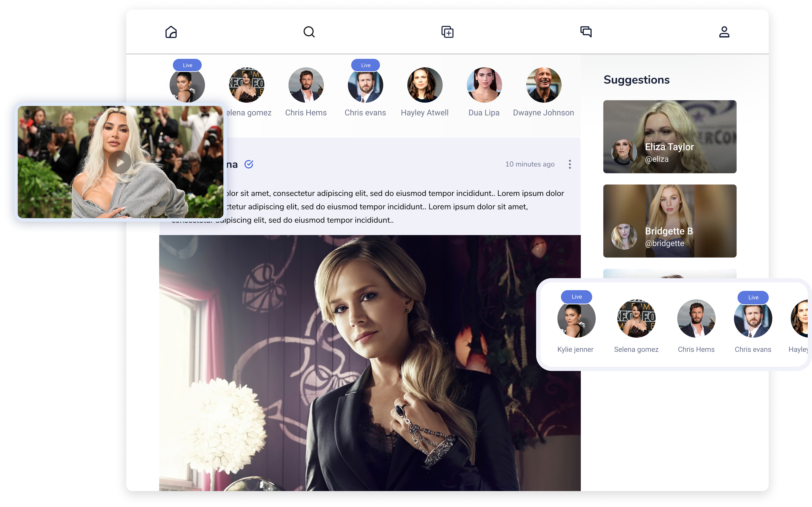This screenshot has width=812, height=507.
Task: Play the floating video preview
Action: [x=119, y=162]
